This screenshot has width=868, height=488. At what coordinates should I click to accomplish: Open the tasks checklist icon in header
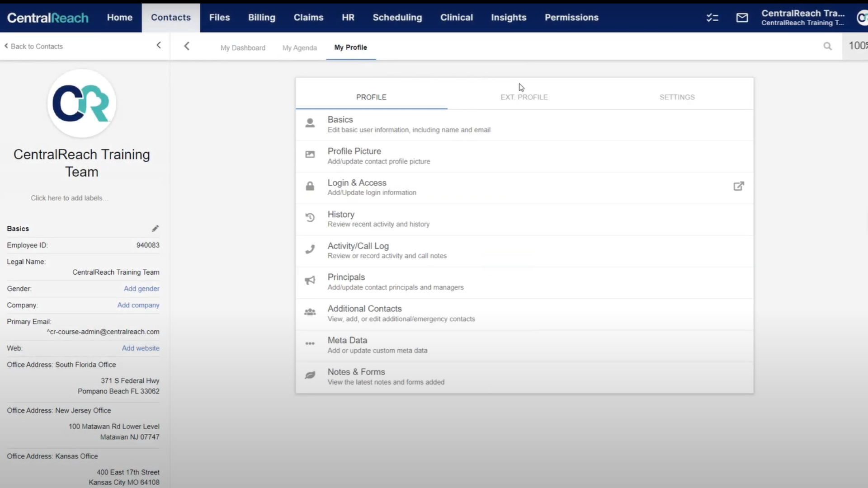click(x=712, y=18)
